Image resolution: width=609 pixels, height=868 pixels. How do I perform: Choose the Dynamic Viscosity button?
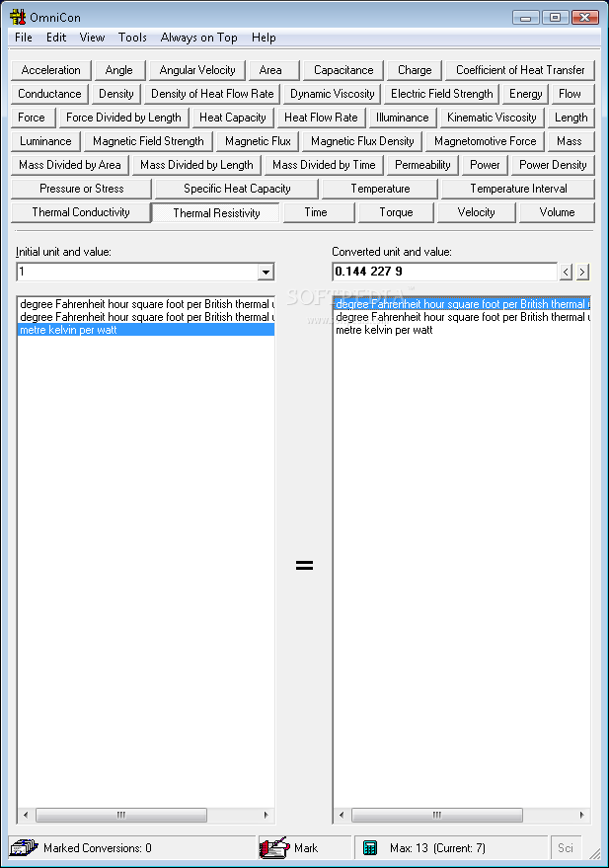coord(333,94)
